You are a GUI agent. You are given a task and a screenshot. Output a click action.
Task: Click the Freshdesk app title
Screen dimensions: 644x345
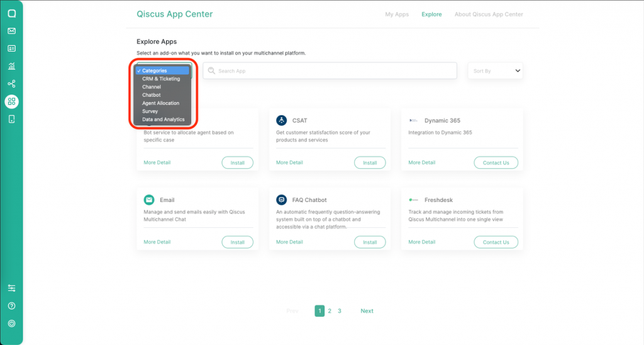coord(438,200)
